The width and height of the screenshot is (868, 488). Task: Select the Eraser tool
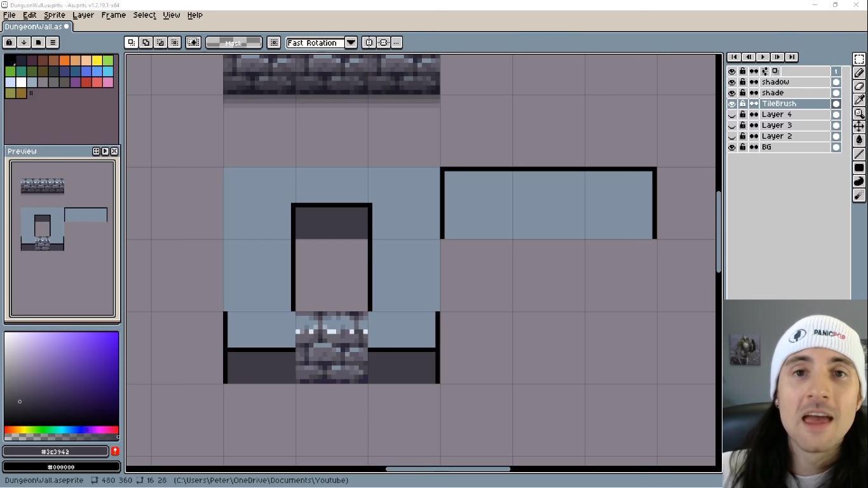(x=859, y=86)
